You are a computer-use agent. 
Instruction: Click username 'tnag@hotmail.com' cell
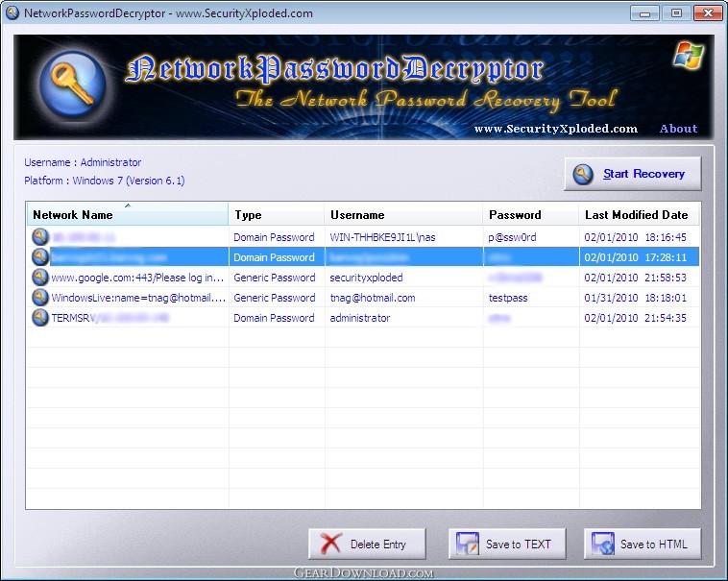point(373,298)
